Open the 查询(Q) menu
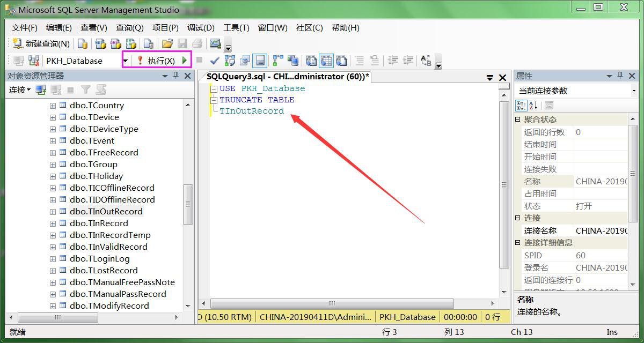Image resolution: width=644 pixels, height=343 pixels. tap(130, 28)
